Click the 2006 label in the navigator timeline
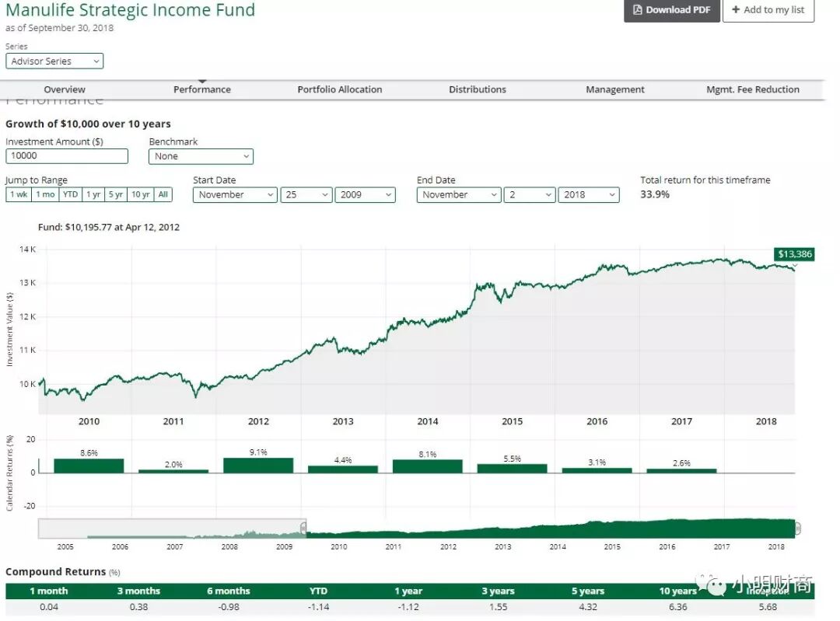This screenshot has width=840, height=621. [120, 546]
